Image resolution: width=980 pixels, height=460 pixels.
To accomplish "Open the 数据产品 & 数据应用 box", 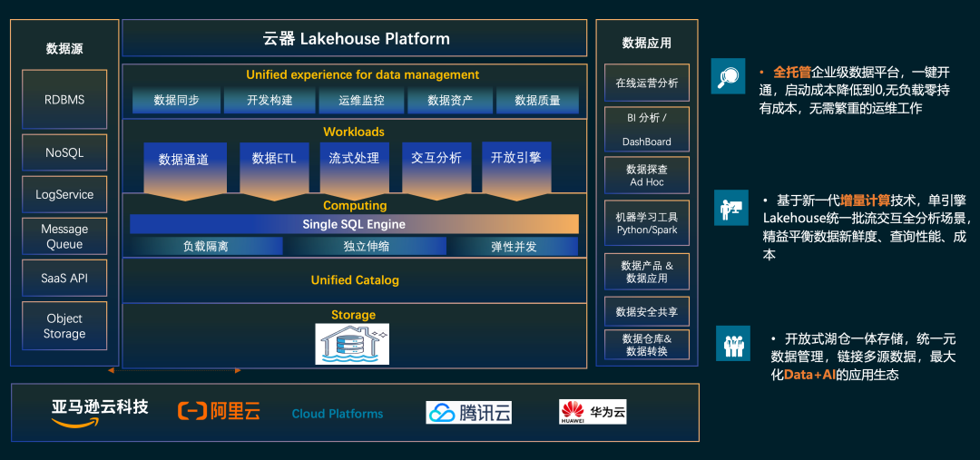I will pyautogui.click(x=647, y=271).
